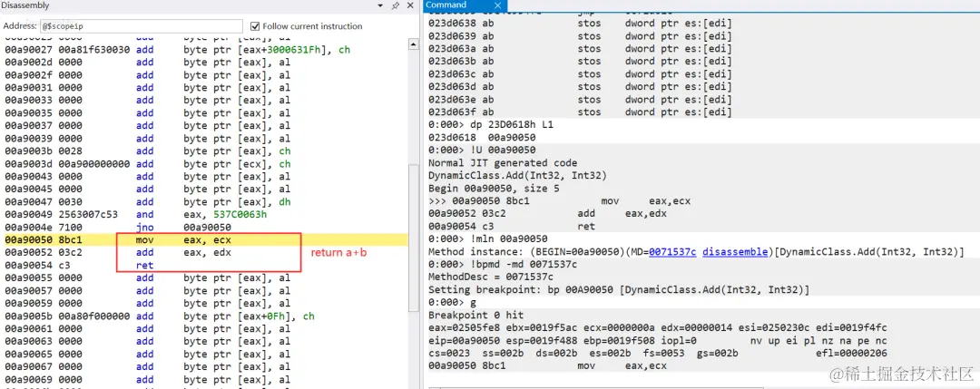Select Disassembly row 00a9004e jno 00a90050
This screenshot has width=980, height=389.
pyautogui.click(x=206, y=228)
